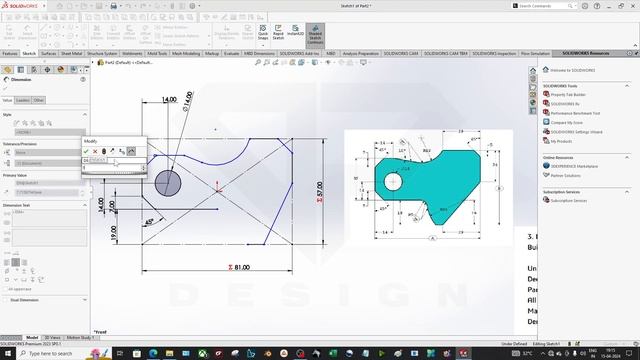Open the Quick Snaps dropdown arrow

pyautogui.click(x=263, y=44)
